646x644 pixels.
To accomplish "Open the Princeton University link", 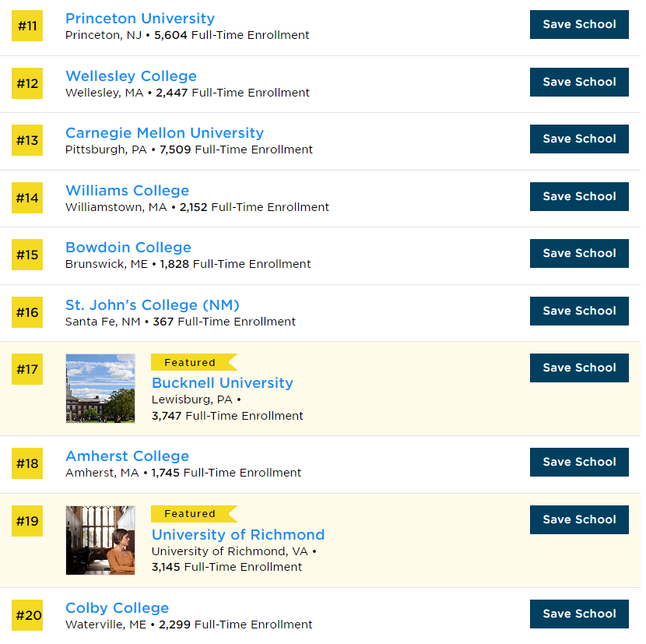I will (140, 19).
